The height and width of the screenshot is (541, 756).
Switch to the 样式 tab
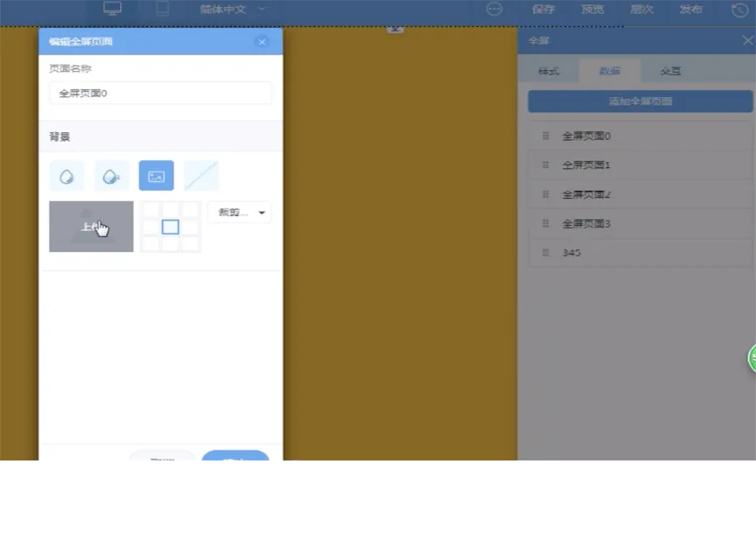pos(549,72)
